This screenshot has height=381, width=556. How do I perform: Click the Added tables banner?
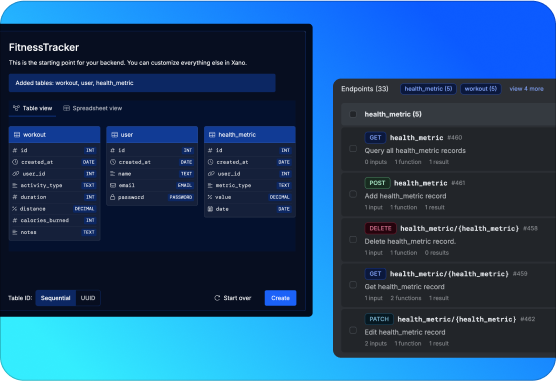pyautogui.click(x=142, y=83)
